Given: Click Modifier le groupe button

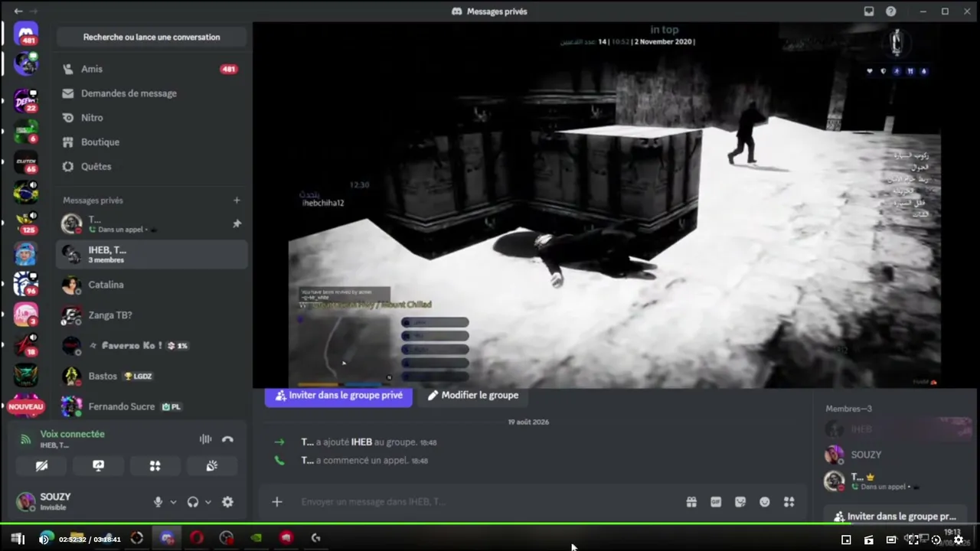Looking at the screenshot, I should coord(473,396).
